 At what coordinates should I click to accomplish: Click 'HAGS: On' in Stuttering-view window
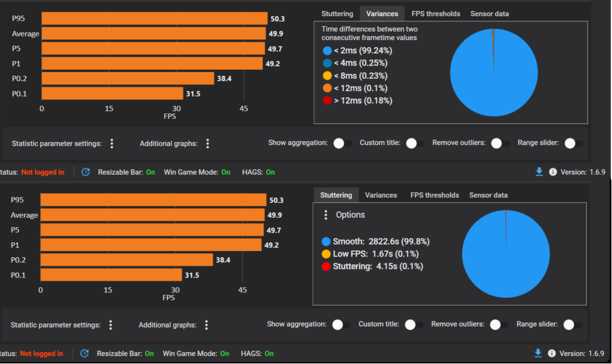257,353
